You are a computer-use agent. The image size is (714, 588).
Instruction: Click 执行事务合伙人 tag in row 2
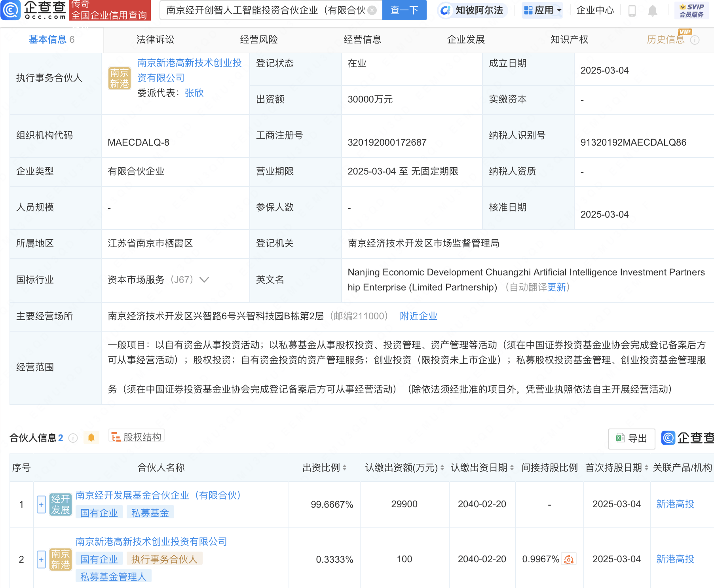[164, 560]
